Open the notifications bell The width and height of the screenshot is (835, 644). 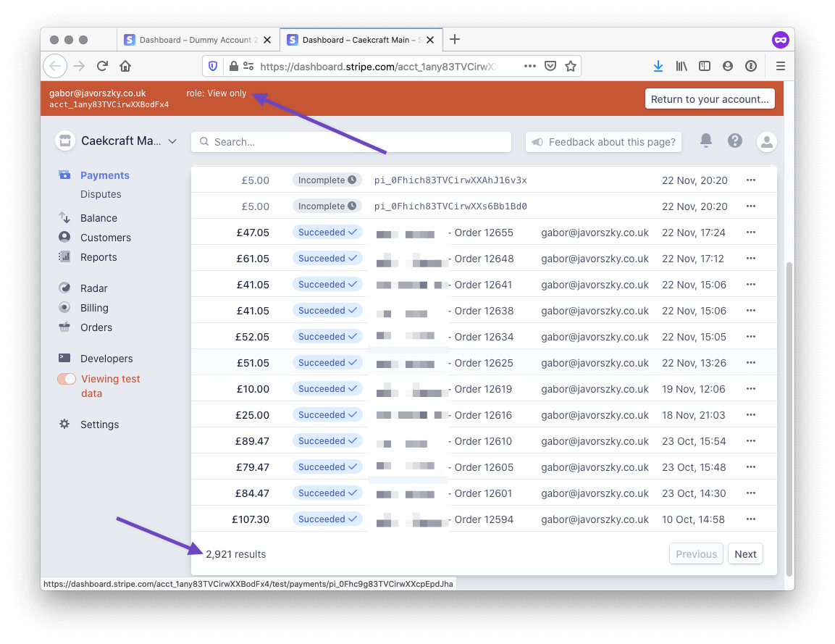pos(706,141)
